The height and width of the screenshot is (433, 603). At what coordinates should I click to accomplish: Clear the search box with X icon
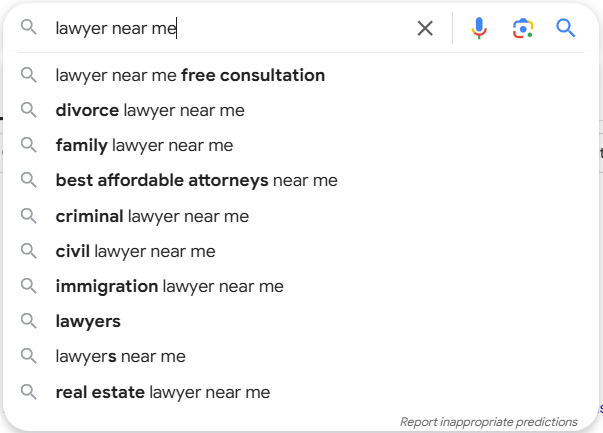(425, 28)
